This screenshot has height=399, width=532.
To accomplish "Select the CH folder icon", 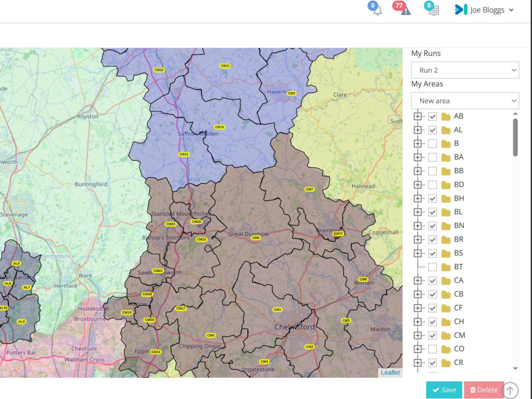I will tap(446, 322).
